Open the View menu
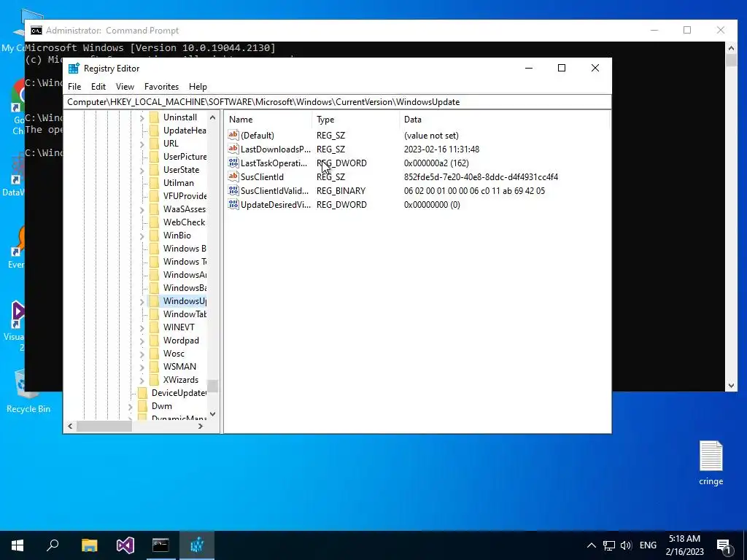The image size is (747, 560). [125, 87]
